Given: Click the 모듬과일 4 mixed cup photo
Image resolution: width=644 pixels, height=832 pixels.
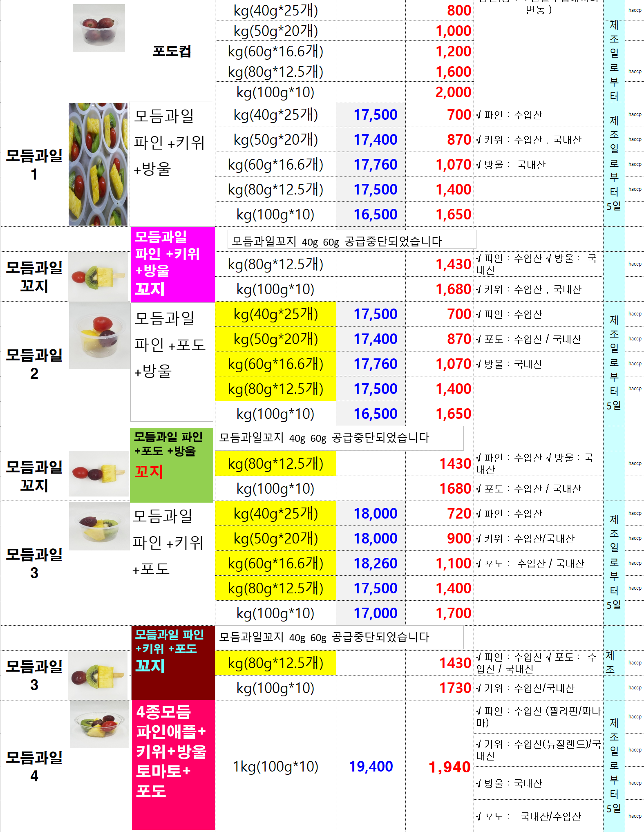Looking at the screenshot, I should (x=99, y=725).
